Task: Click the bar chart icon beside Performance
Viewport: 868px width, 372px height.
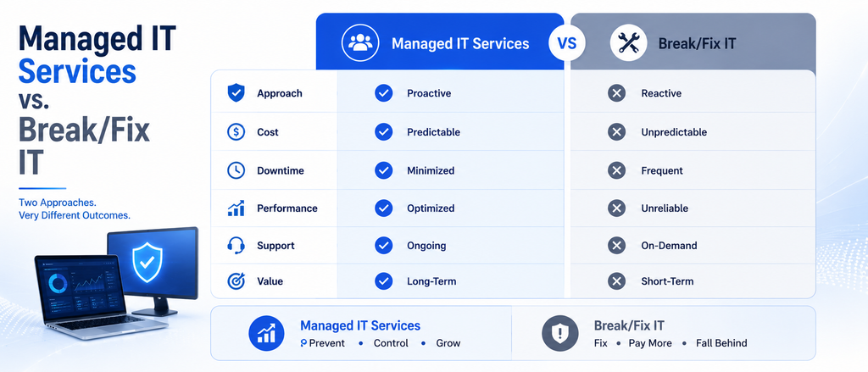Action: (236, 208)
